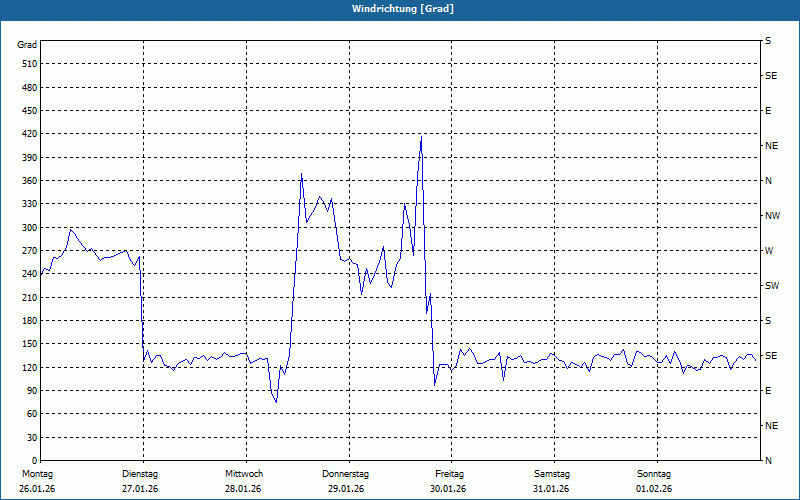The height and width of the screenshot is (500, 800).
Task: Click the bottom N compass label
Action: click(x=768, y=461)
